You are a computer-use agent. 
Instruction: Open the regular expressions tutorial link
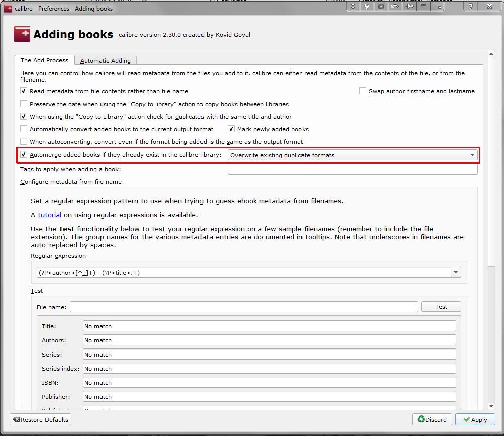click(x=50, y=215)
